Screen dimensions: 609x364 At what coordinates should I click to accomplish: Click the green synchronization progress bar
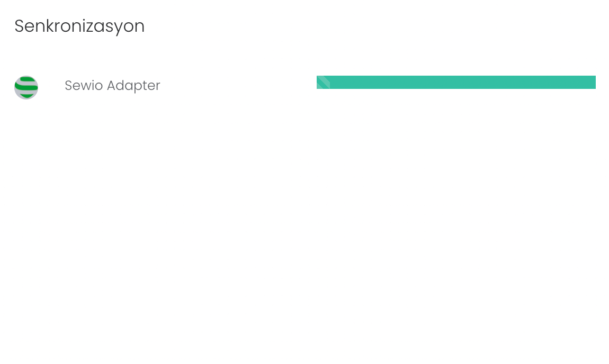click(456, 83)
